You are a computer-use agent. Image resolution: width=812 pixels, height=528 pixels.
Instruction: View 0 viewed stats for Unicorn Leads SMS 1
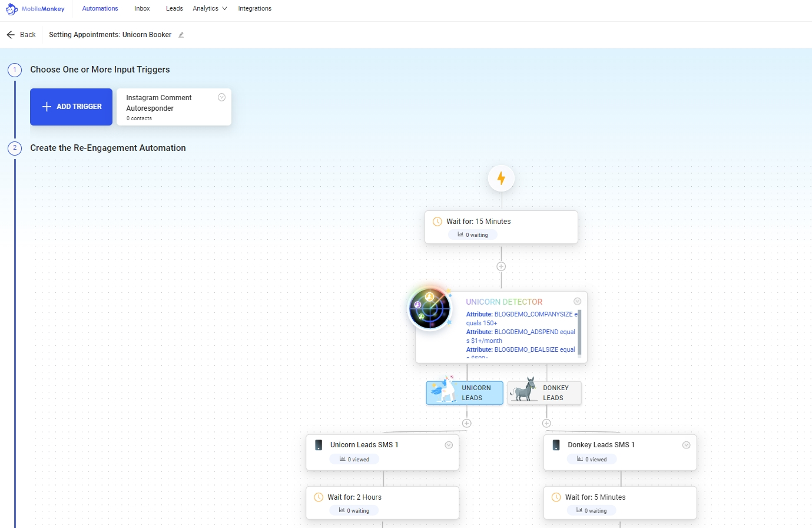pos(354,459)
